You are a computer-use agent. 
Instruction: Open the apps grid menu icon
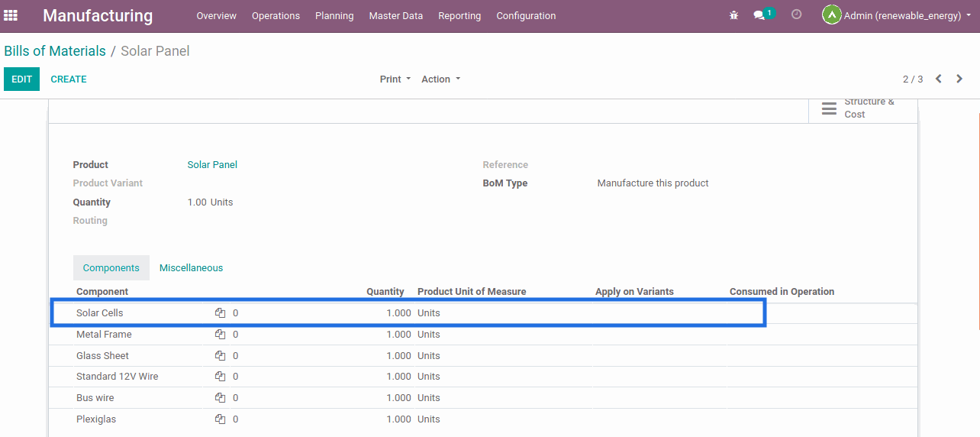(11, 15)
